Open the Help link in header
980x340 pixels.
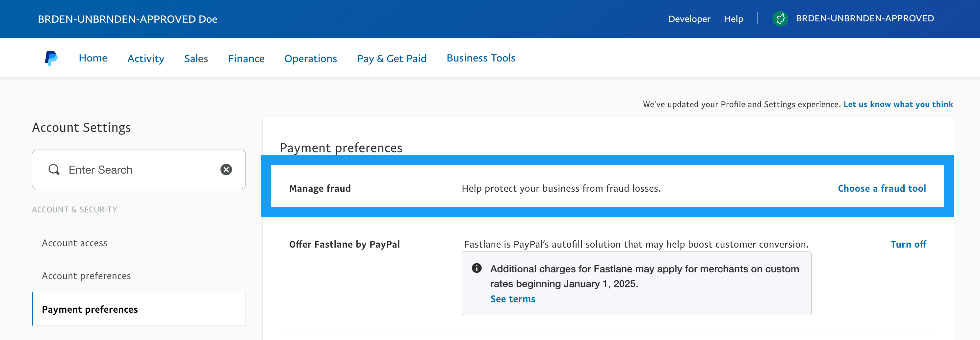coord(733,19)
